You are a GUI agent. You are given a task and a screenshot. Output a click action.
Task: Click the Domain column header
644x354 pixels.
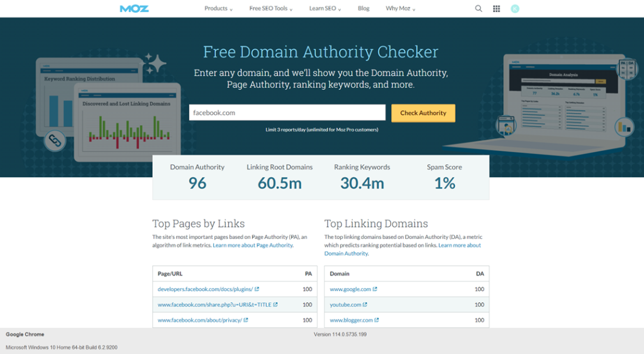pos(340,274)
